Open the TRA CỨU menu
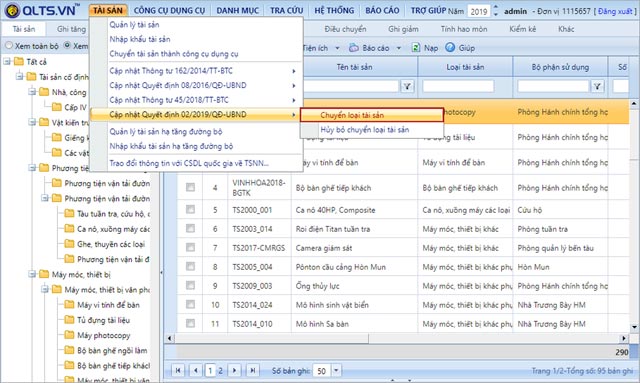Image resolution: width=640 pixels, height=383 pixels. [287, 10]
